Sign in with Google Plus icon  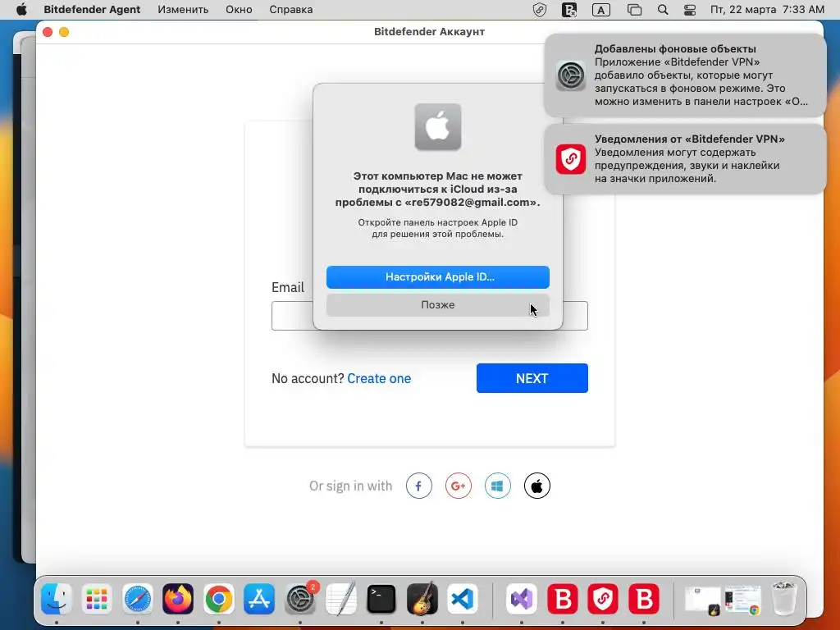click(459, 486)
